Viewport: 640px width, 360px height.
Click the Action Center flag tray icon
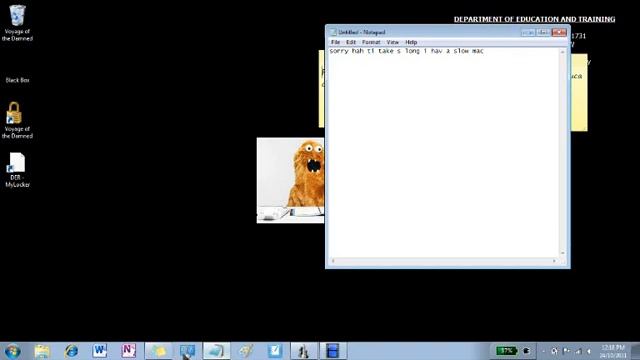click(567, 351)
